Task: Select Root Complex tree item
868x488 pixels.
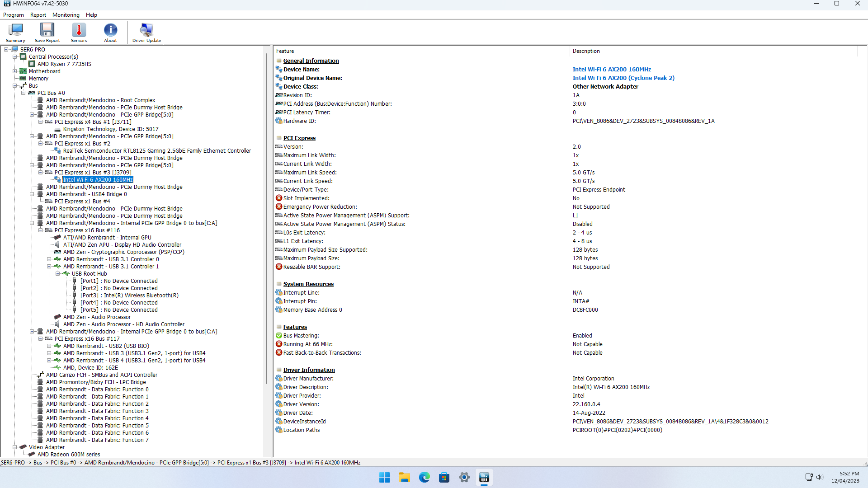Action: [100, 100]
